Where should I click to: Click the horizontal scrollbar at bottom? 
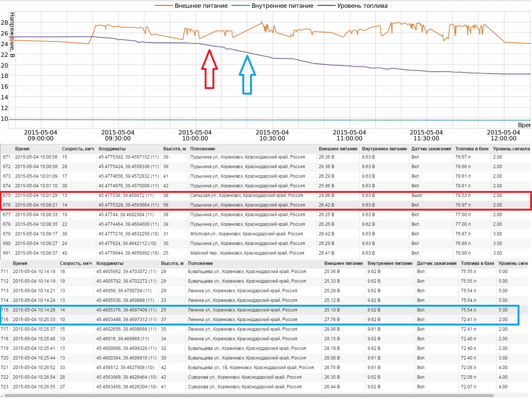click(x=248, y=396)
